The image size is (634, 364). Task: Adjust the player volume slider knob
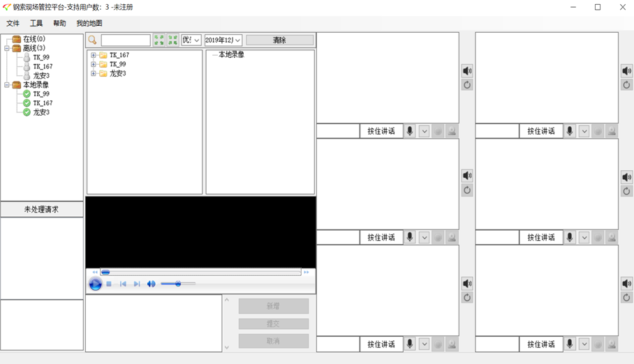point(178,284)
